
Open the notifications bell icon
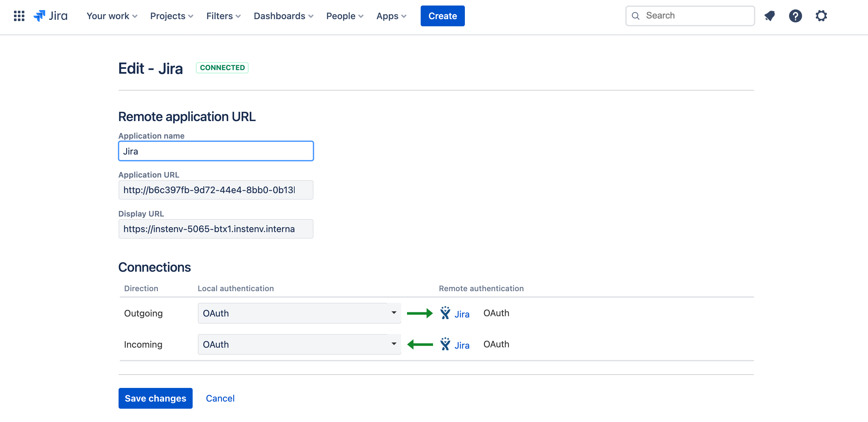point(770,15)
